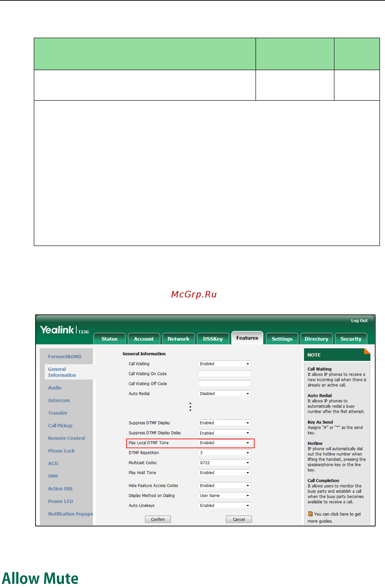Expand the Play Hold Tone dropdown

click(x=224, y=472)
